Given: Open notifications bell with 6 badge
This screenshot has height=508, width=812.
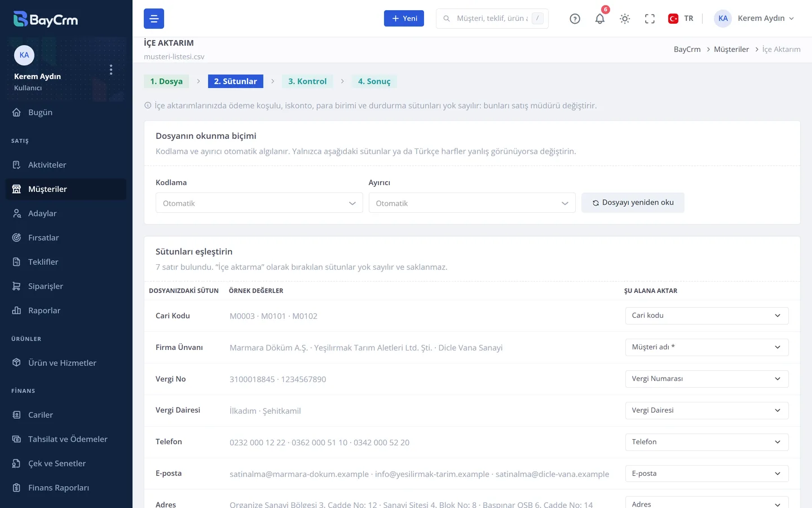Looking at the screenshot, I should (x=600, y=19).
